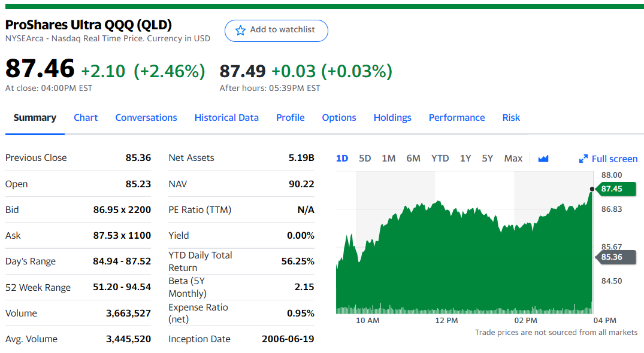Switch to the Performance tab
This screenshot has height=353, width=644.
tap(457, 118)
